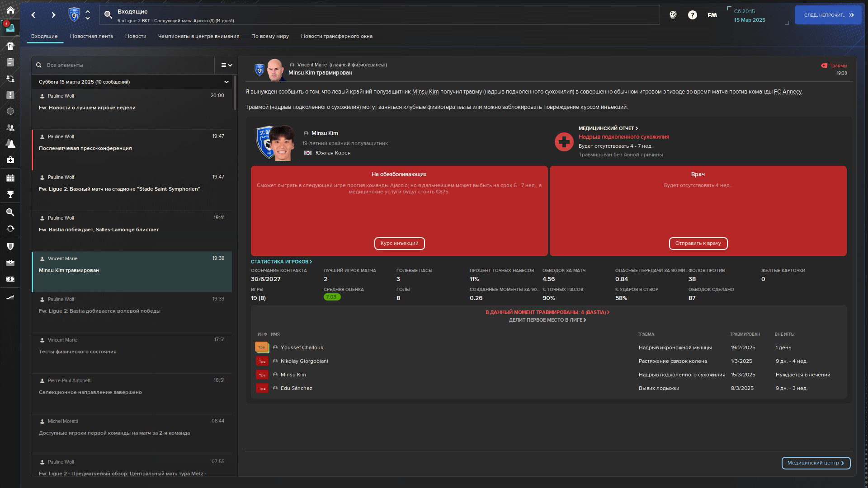Expand the club switcher chevrons near the badge
This screenshot has width=868, height=488.
(x=88, y=15)
